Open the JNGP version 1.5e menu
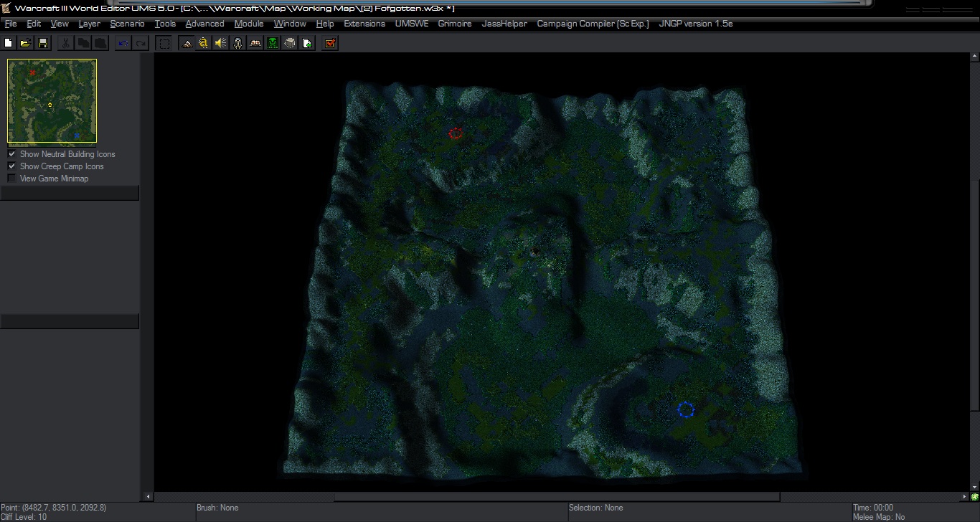 tap(695, 24)
